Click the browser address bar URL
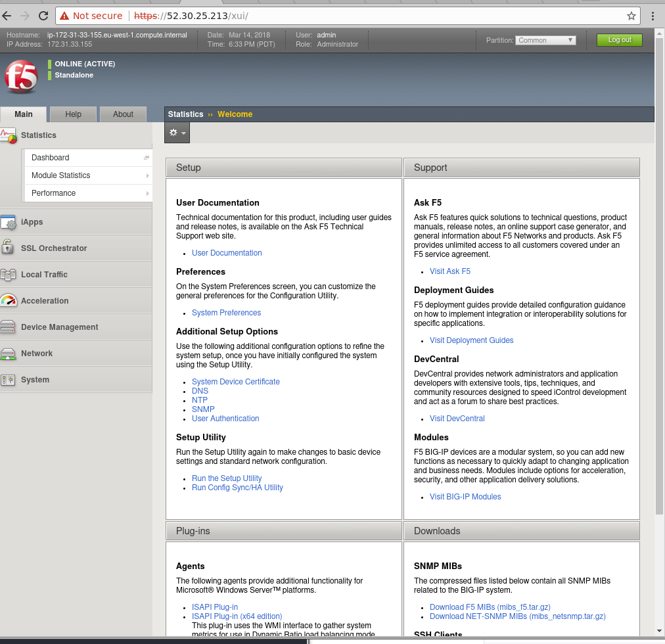The image size is (665, 644). coord(191,16)
